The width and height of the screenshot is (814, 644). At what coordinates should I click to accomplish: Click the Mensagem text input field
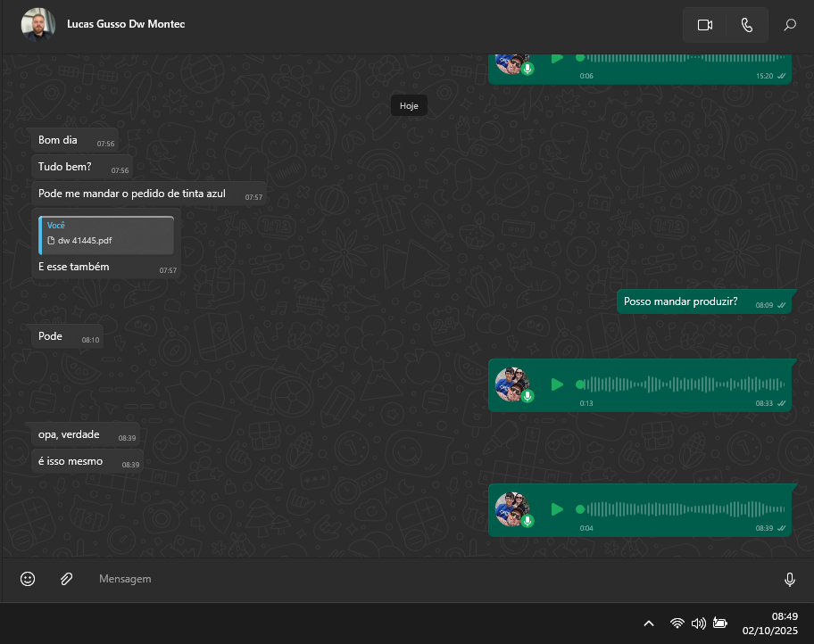428,579
